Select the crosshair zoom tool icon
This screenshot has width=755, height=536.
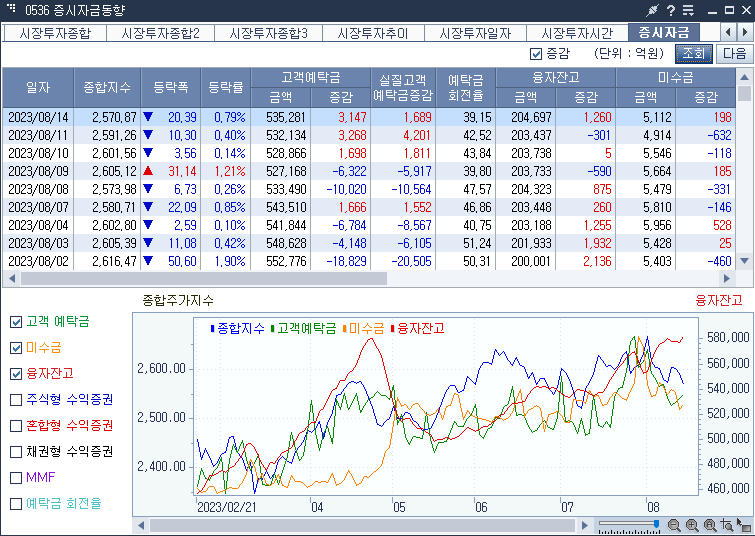click(x=727, y=525)
